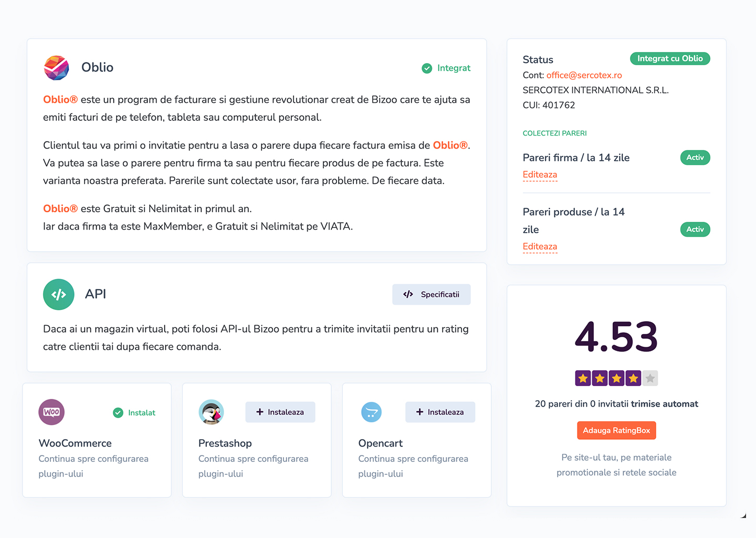Click the Activ badge for Pareri produse
The height and width of the screenshot is (538, 756).
(695, 230)
